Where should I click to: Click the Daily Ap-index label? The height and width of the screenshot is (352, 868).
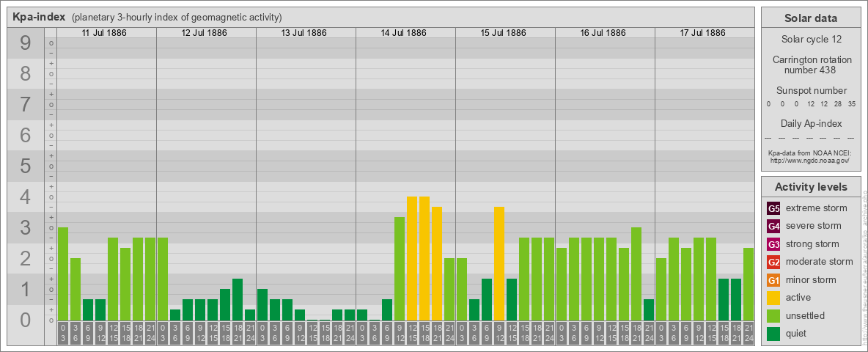click(812, 123)
